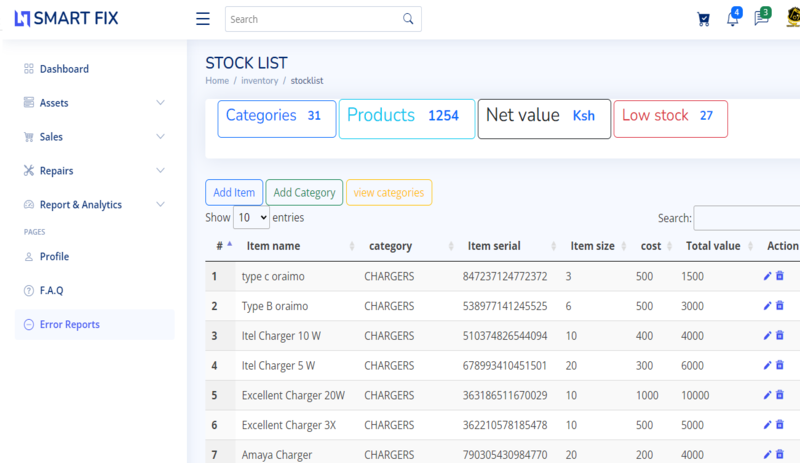Screen dimensions: 800x463
Task: Click the view categories button
Action: [389, 193]
